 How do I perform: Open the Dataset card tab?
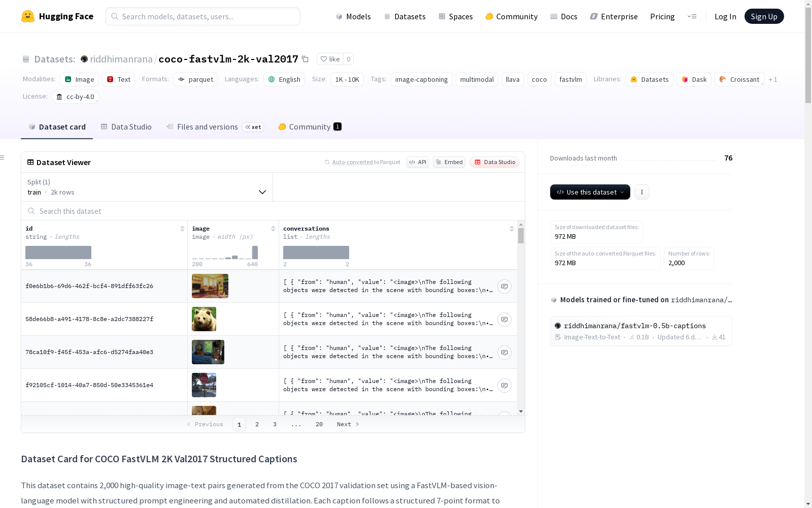pyautogui.click(x=57, y=127)
